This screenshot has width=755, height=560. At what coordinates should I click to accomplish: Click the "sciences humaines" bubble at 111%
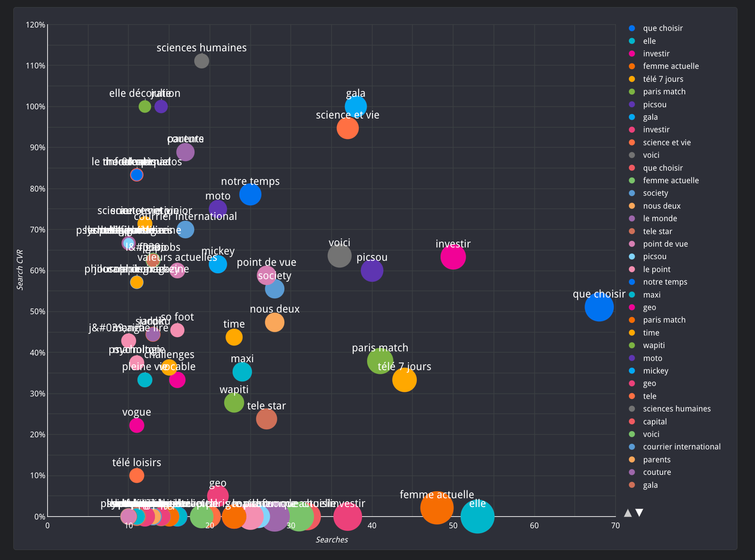tap(201, 61)
